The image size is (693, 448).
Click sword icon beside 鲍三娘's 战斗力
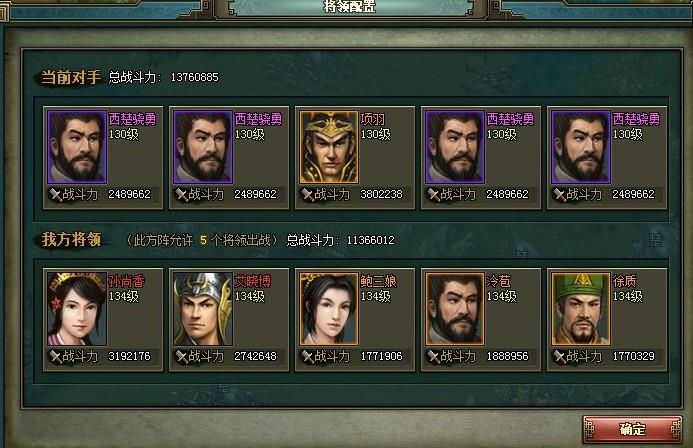click(307, 357)
